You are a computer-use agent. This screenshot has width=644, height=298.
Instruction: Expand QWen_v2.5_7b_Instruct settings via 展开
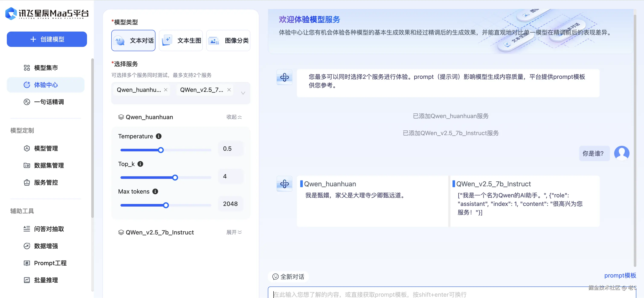tap(234, 232)
